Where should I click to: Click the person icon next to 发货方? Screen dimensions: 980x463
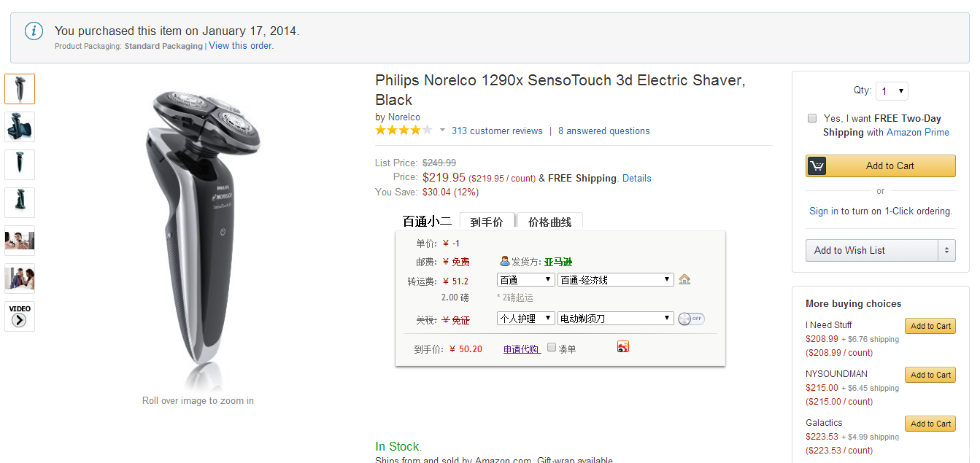(x=505, y=261)
